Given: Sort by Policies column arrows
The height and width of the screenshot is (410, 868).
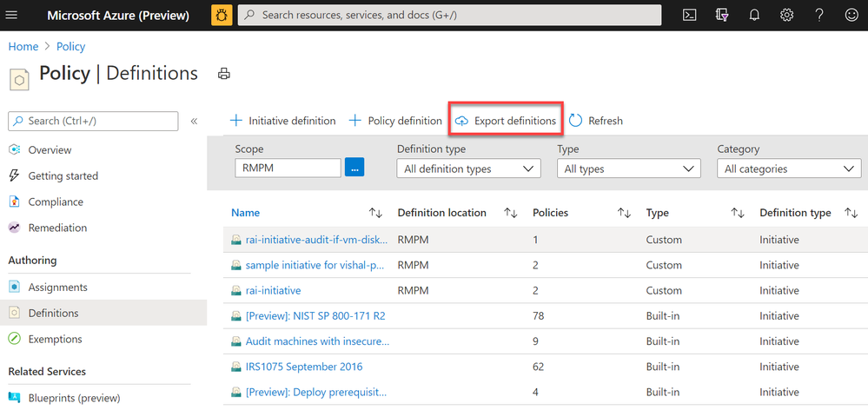Looking at the screenshot, I should click(x=625, y=213).
